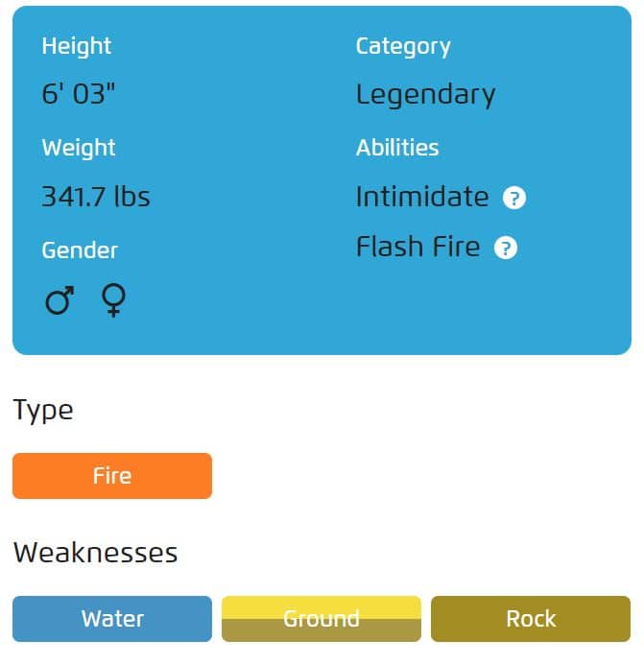Click the Abilities heading
The image size is (644, 665).
397,148
